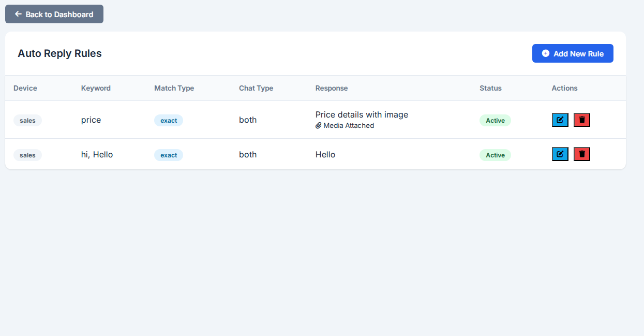Delete the hi, Hello rule
This screenshot has width=644, height=336.
(x=582, y=154)
